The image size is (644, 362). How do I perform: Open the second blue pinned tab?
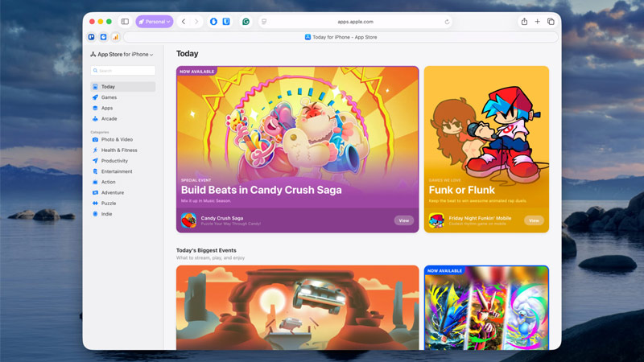click(x=104, y=37)
